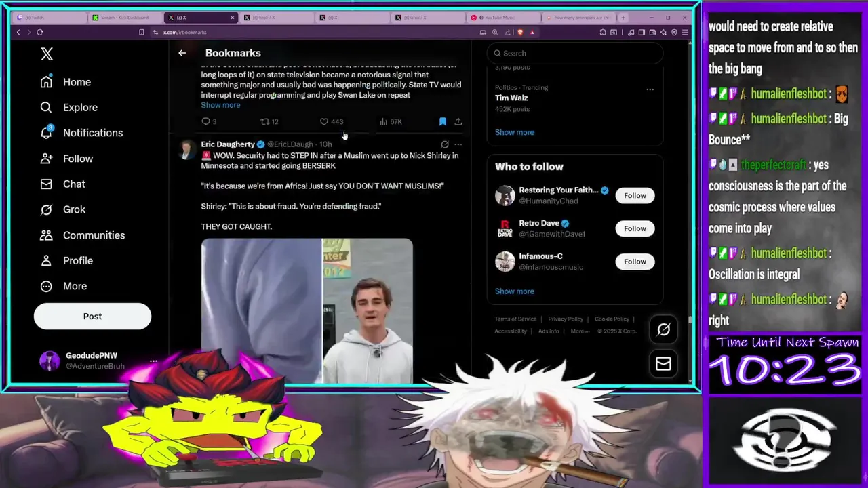The height and width of the screenshot is (488, 868).
Task: Click the page scrollbar thumb
Action: point(690,320)
